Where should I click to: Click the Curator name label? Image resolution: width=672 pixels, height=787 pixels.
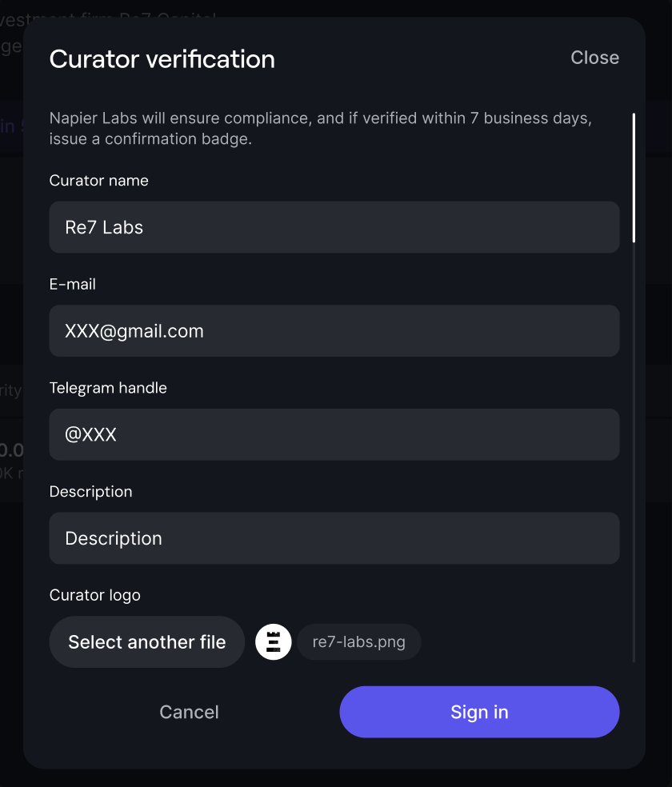99,181
